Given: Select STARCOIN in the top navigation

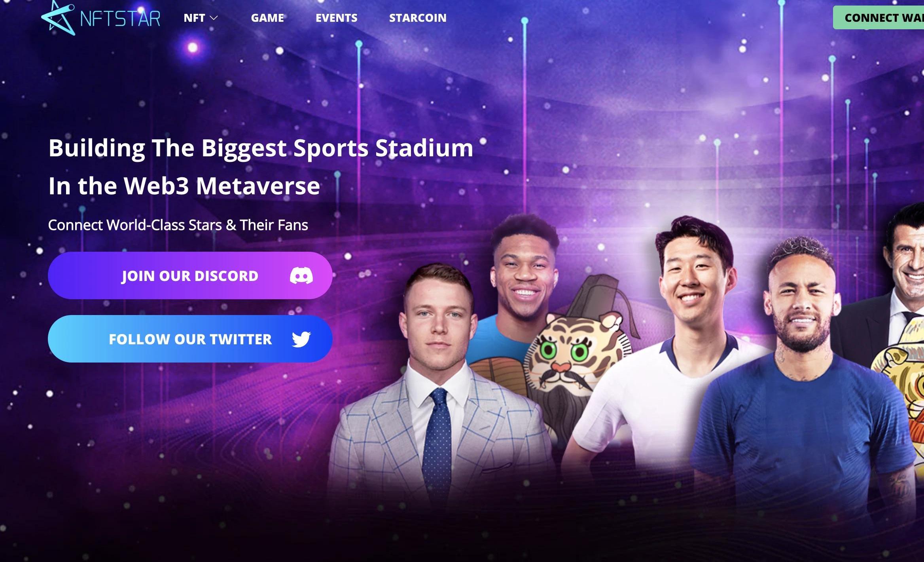Looking at the screenshot, I should [418, 18].
